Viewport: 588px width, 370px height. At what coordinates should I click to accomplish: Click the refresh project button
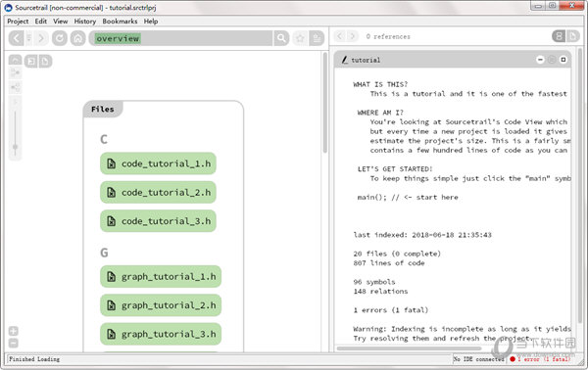point(60,38)
